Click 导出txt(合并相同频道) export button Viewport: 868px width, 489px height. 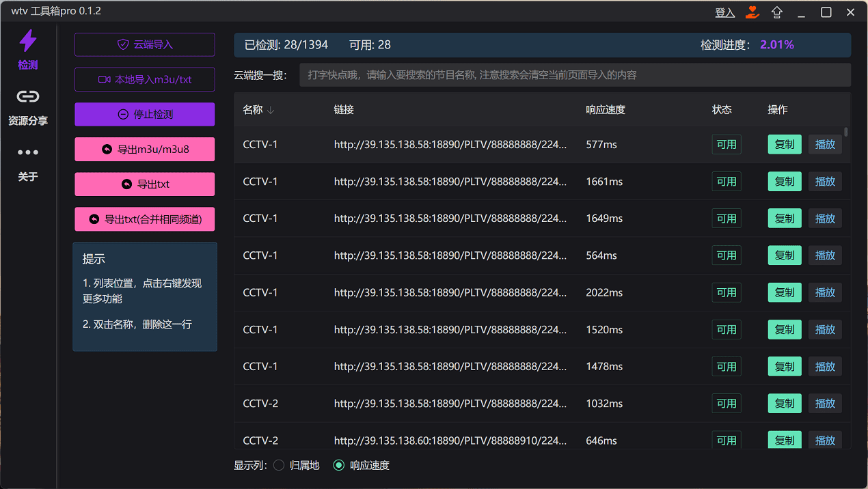144,219
